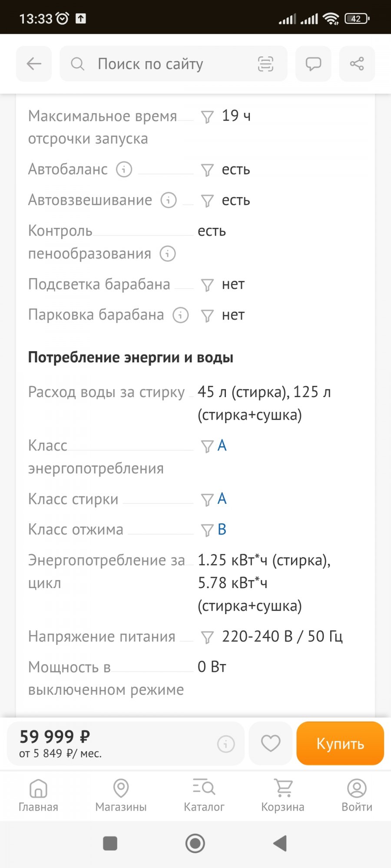Tap the share icon

[357, 64]
